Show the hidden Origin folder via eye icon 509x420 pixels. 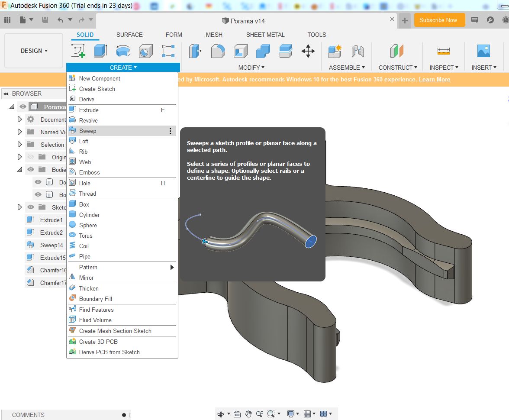[30, 157]
